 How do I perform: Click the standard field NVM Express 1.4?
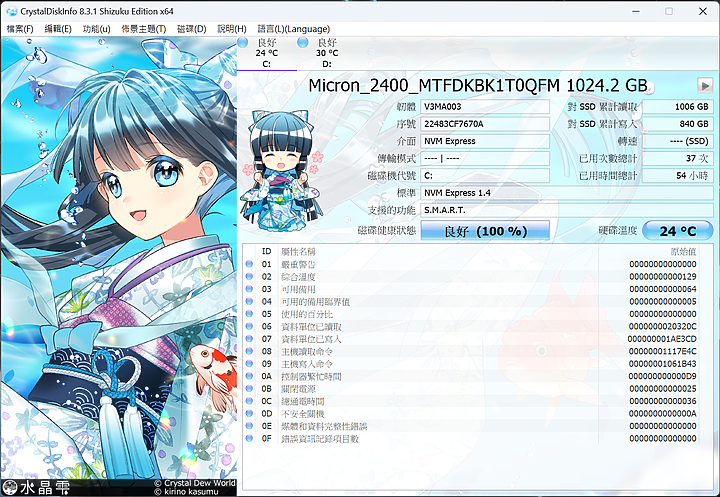[x=567, y=193]
